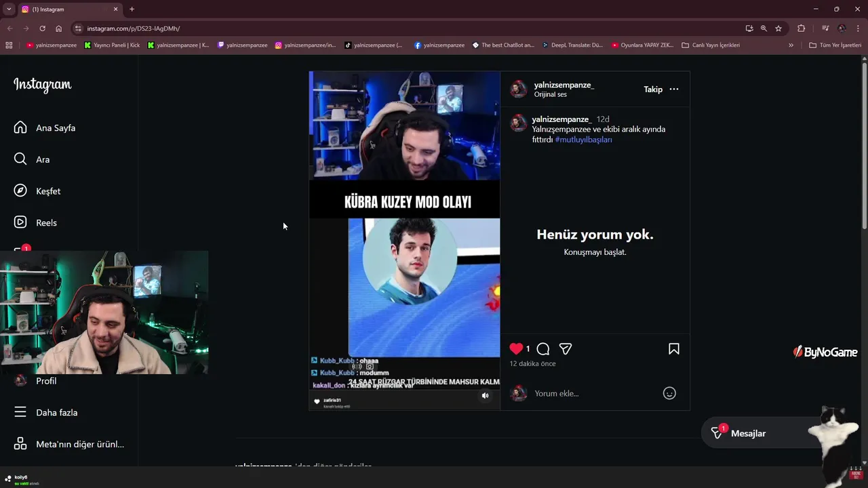Screen dimensions: 868x488
Task: Open emoji picker in comment box
Action: point(669,393)
